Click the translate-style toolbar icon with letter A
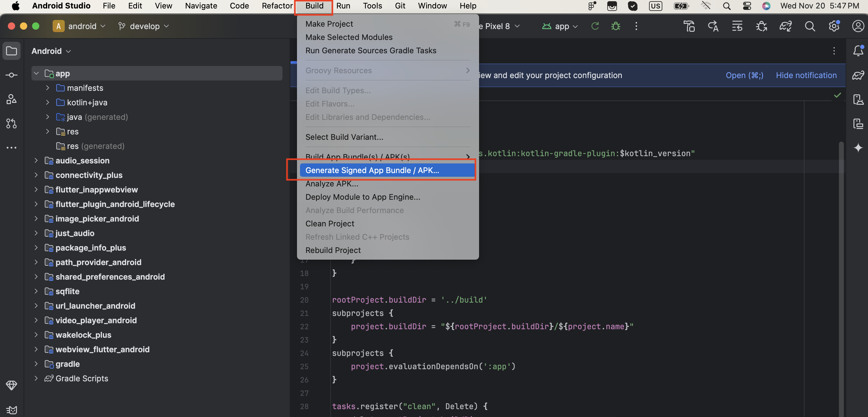 (713, 26)
